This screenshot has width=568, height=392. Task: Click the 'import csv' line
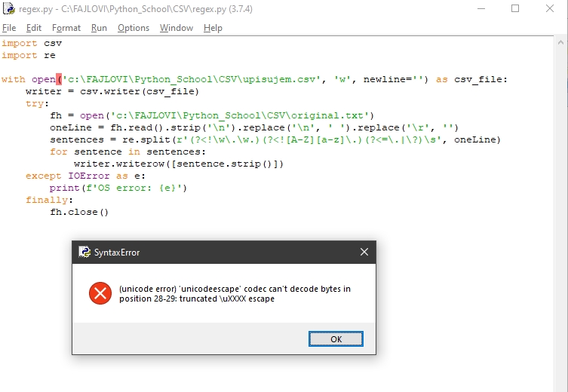pyautogui.click(x=32, y=44)
